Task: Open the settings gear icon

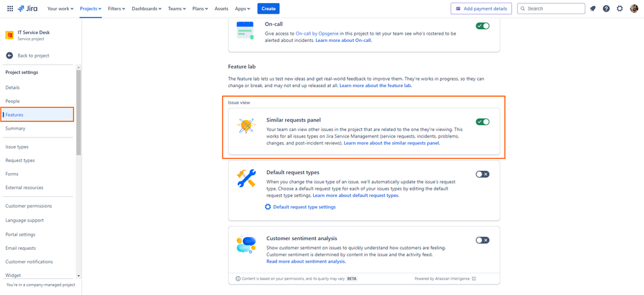Action: (x=620, y=8)
